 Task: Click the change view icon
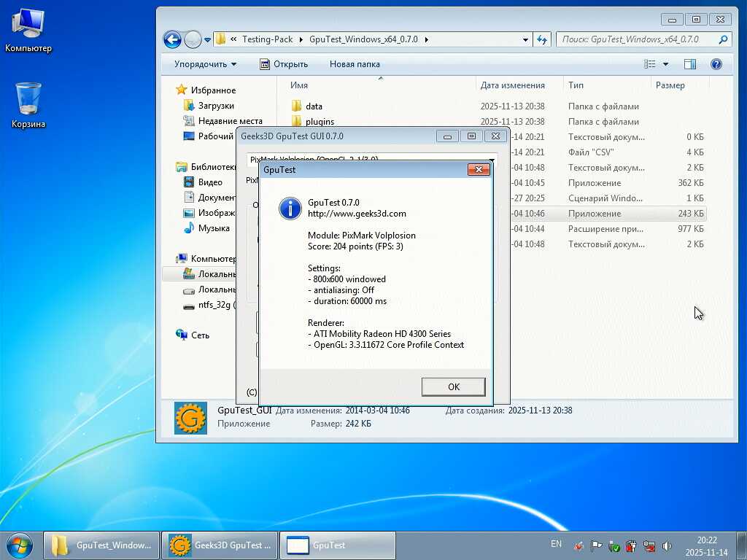650,64
